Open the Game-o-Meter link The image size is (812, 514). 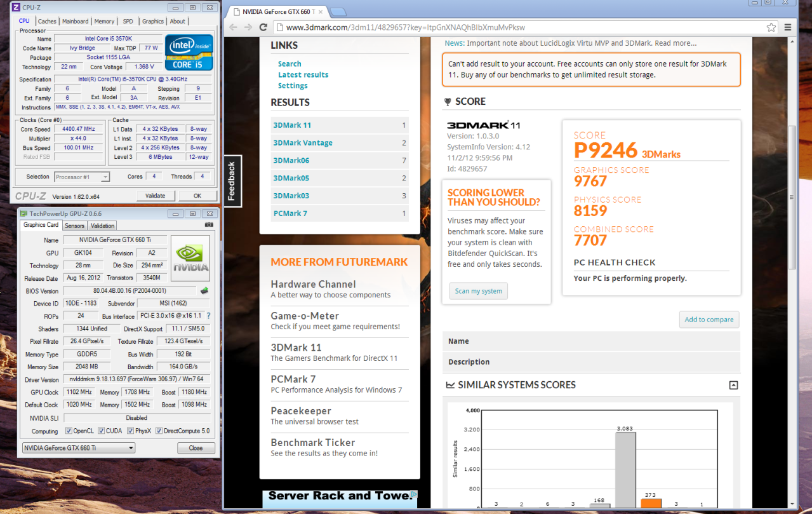point(305,316)
